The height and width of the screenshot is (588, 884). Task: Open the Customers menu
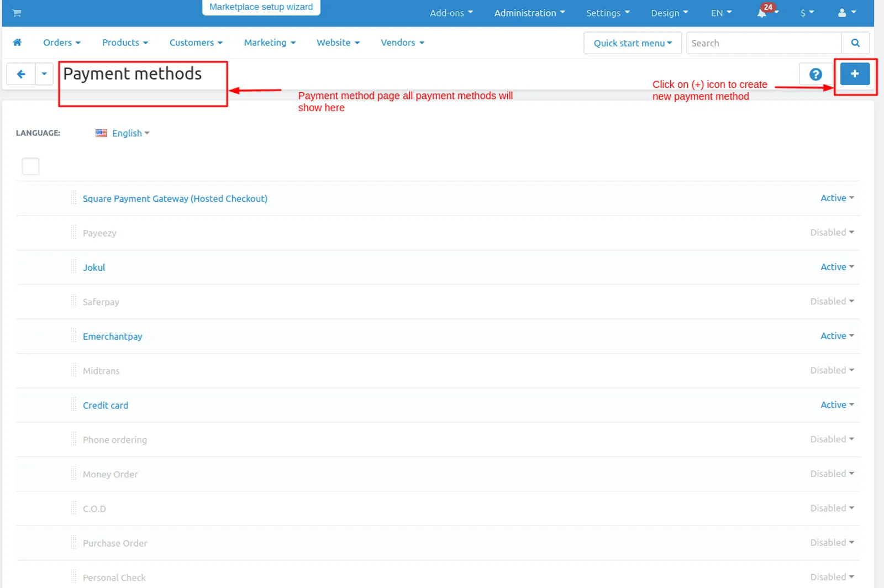pos(196,43)
